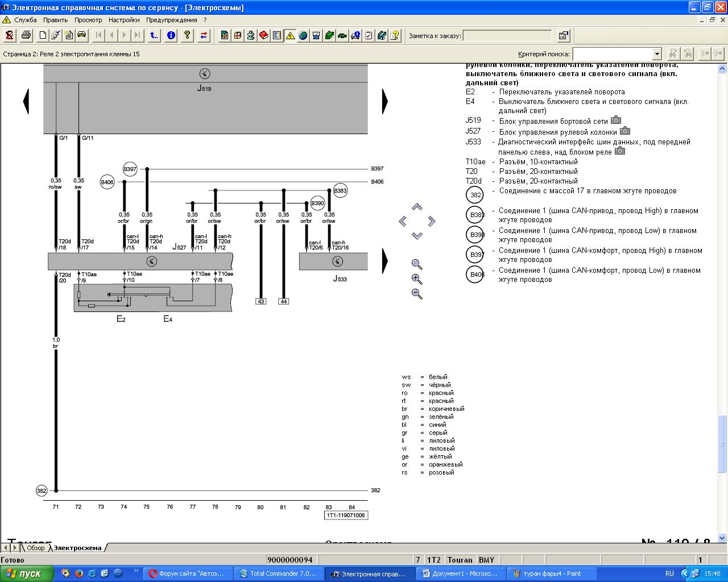Image resolution: width=728 pixels, height=582 pixels.
Task: Click into the Критерий поиска search field
Action: coord(613,54)
